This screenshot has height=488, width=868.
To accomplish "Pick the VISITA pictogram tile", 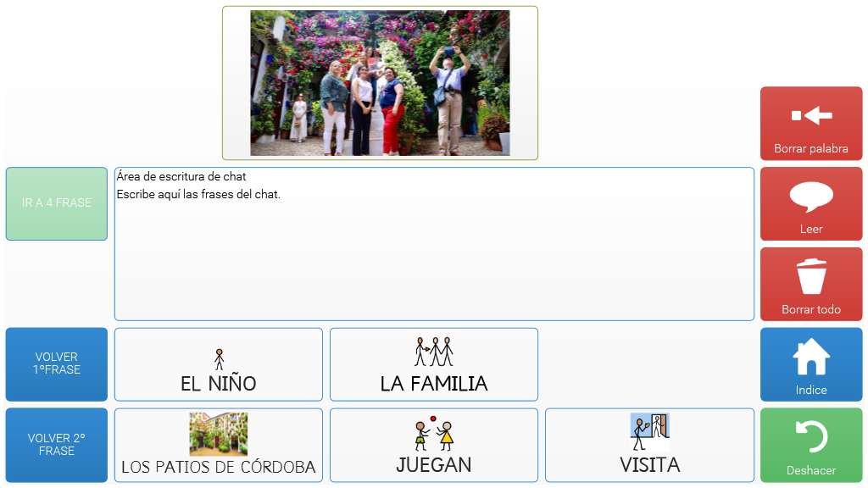I will click(x=650, y=446).
